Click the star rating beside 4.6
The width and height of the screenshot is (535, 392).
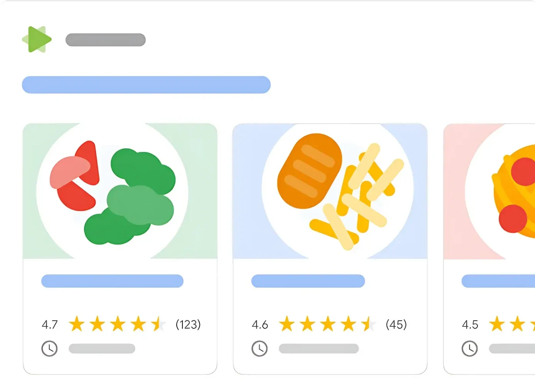point(327,324)
